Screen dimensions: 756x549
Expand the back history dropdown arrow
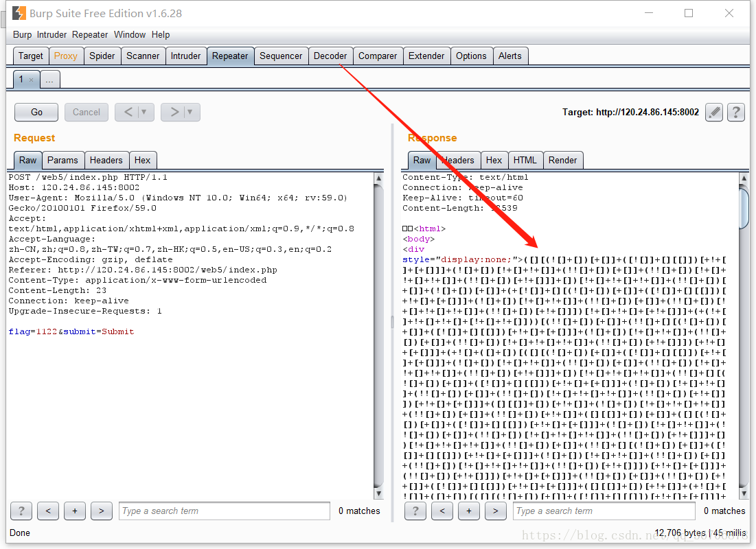(144, 113)
